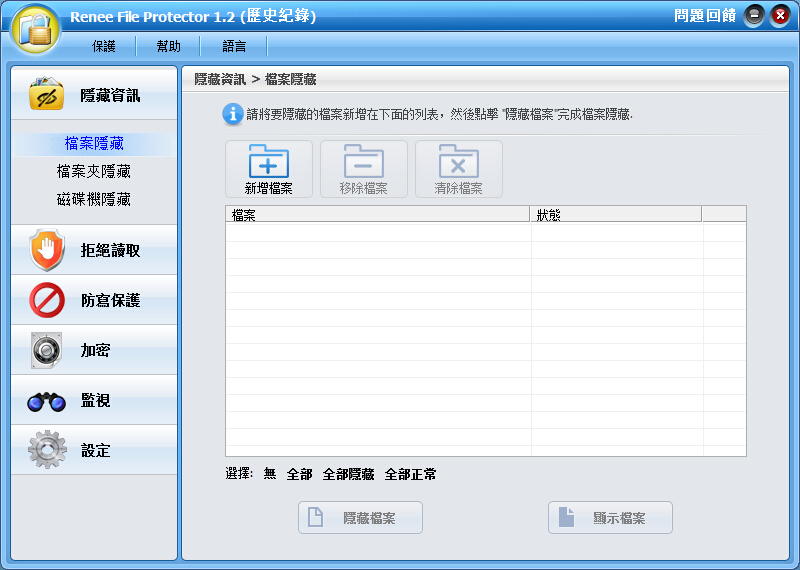Click the blue info icon
The image size is (800, 570).
[x=233, y=114]
